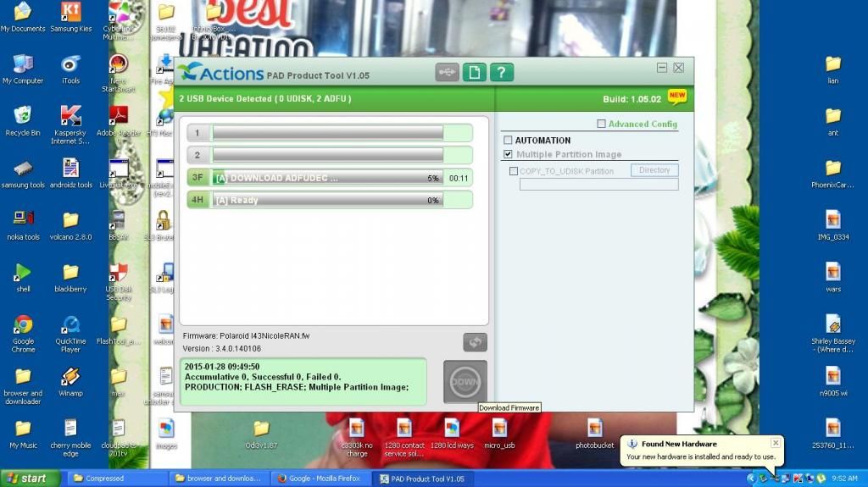The width and height of the screenshot is (868, 487).
Task: Open Adobe Reader desktop shortcut
Action: point(119,121)
